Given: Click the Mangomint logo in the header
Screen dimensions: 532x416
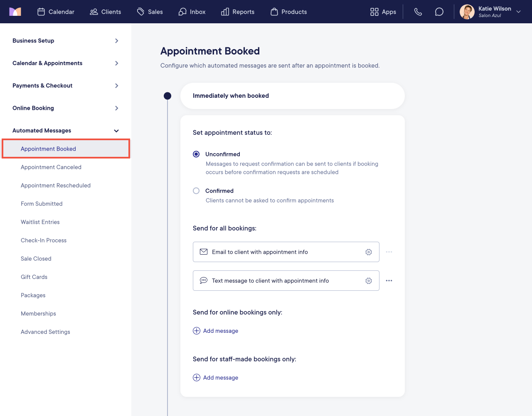Looking at the screenshot, I should 15,12.
